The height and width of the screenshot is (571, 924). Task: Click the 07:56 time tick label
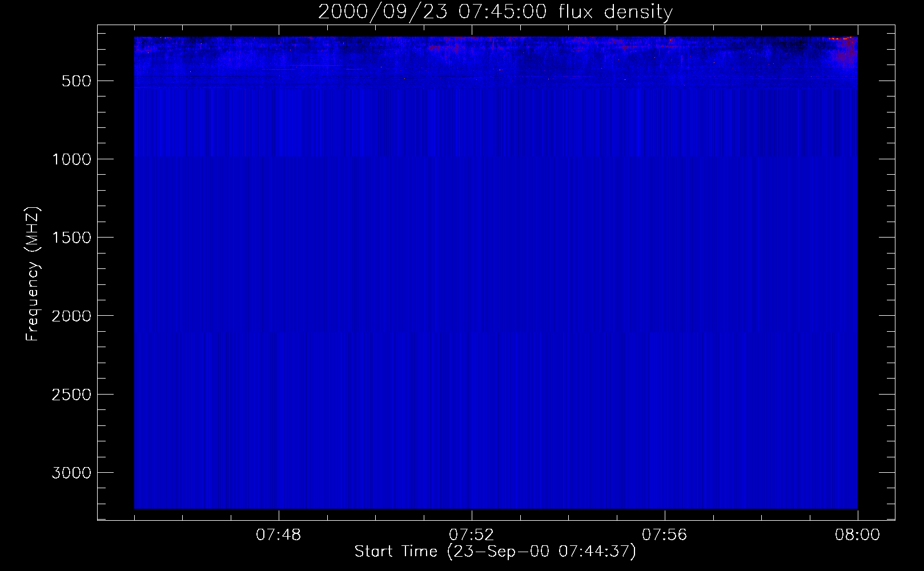664,535
